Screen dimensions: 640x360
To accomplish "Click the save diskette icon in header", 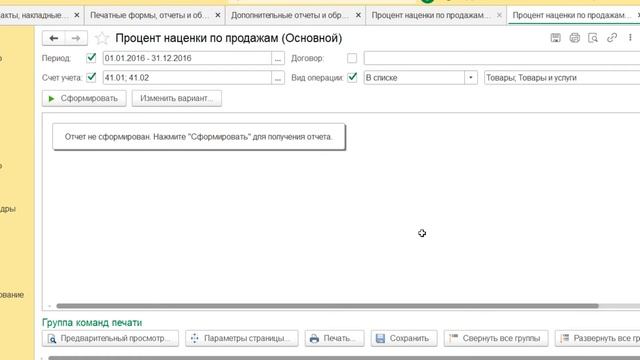I will point(556,38).
